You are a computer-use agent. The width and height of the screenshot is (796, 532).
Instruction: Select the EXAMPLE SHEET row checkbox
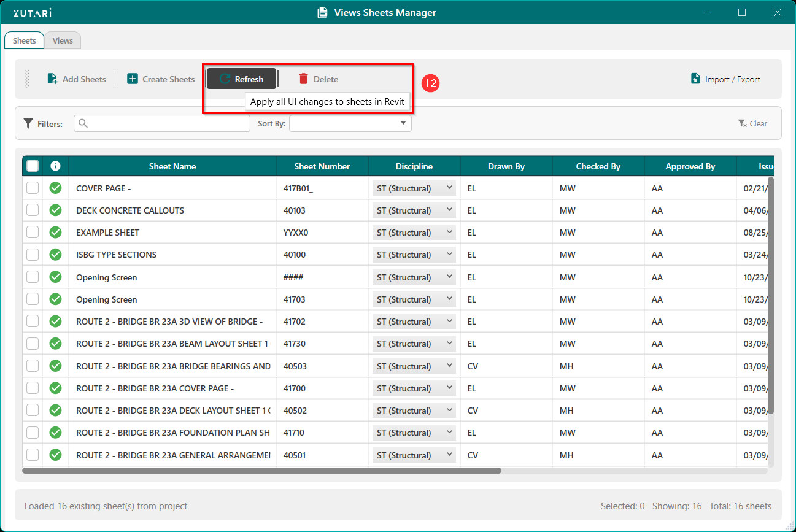pos(33,233)
